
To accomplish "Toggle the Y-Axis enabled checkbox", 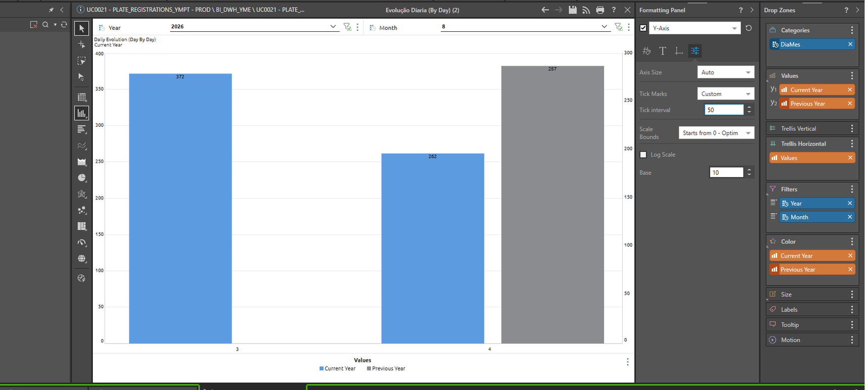I will 643,28.
